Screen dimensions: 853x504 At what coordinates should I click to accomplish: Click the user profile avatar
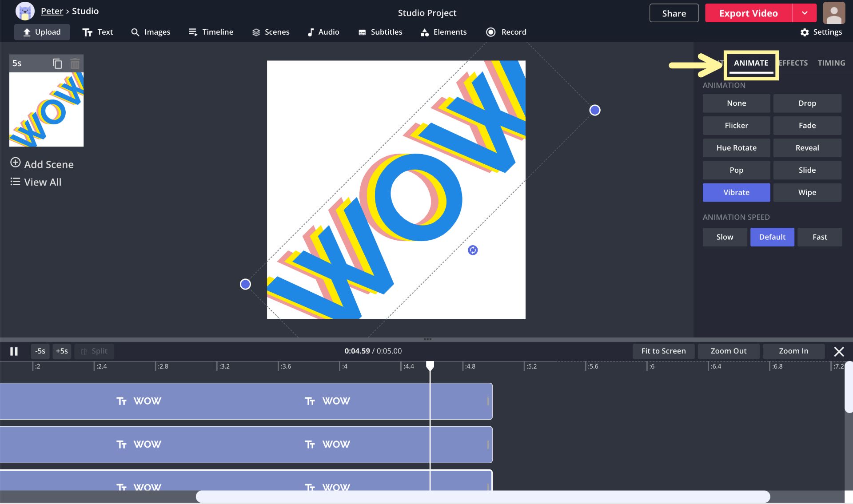coord(834,13)
